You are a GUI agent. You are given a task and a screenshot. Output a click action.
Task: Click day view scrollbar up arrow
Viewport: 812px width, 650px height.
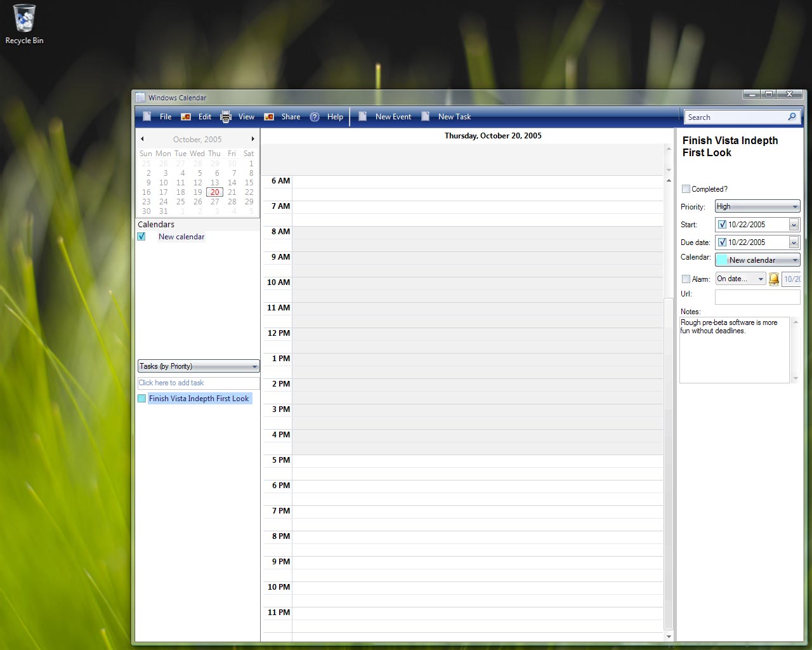tap(669, 181)
